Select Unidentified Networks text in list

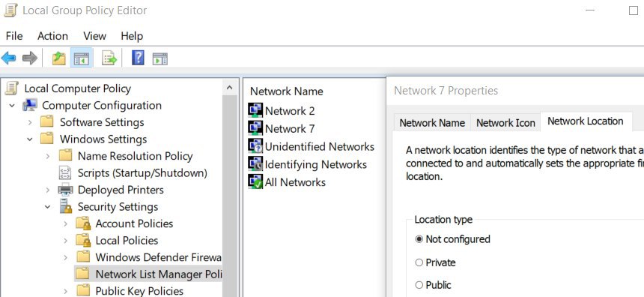click(320, 147)
